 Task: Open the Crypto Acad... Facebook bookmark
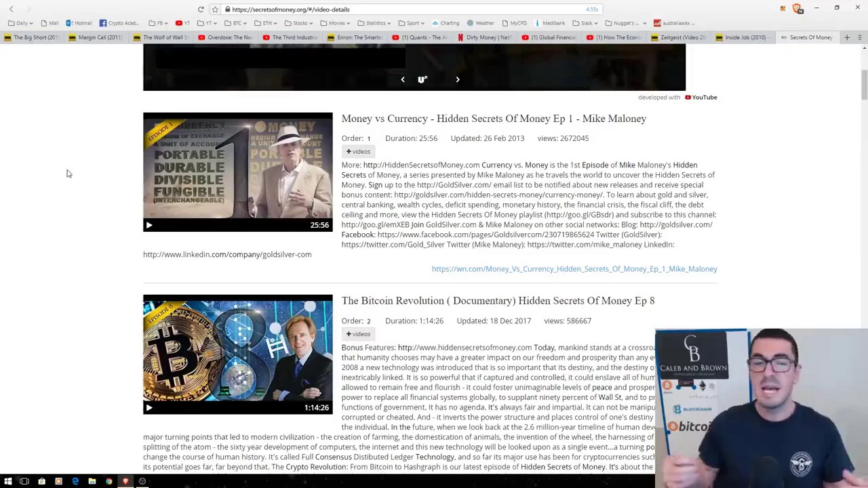click(x=119, y=23)
